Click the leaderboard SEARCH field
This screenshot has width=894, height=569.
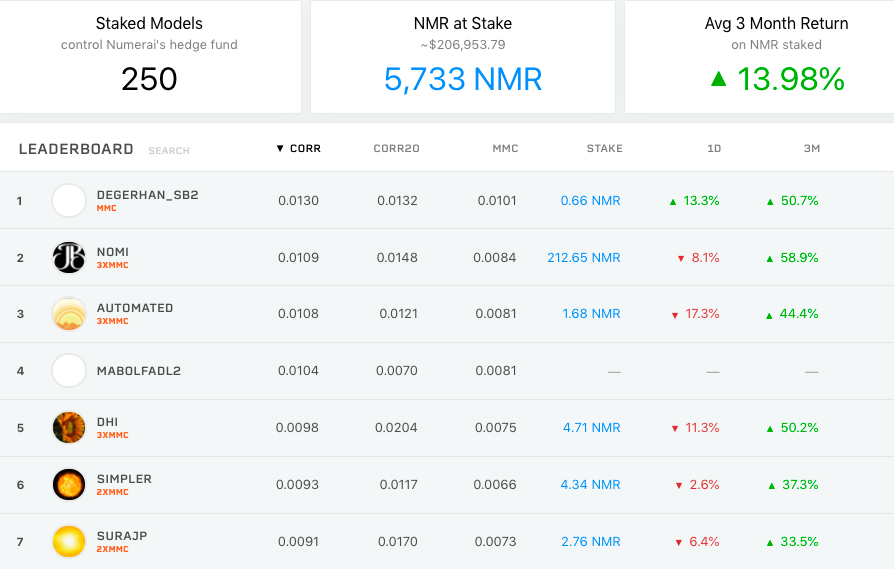[x=169, y=151]
